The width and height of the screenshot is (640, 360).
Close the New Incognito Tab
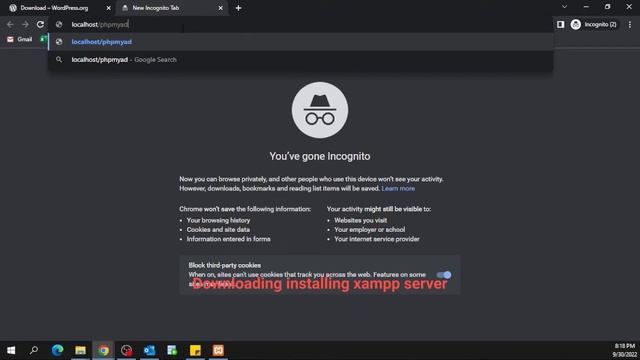[x=220, y=8]
